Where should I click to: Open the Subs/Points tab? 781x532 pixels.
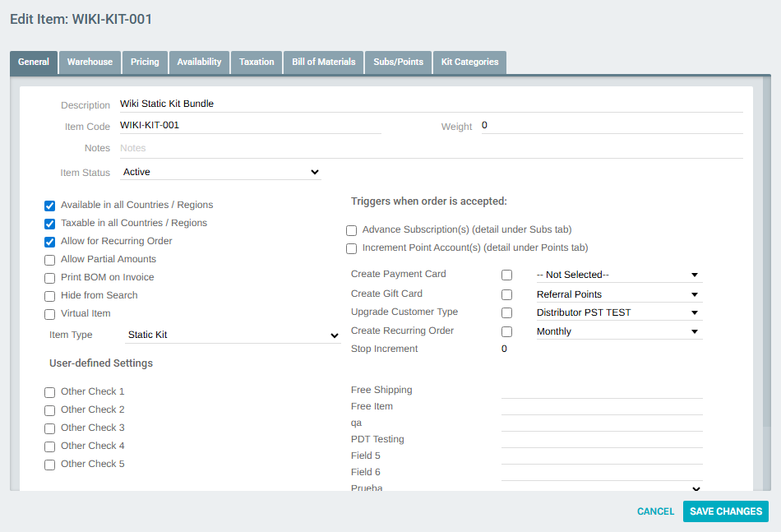(x=398, y=62)
